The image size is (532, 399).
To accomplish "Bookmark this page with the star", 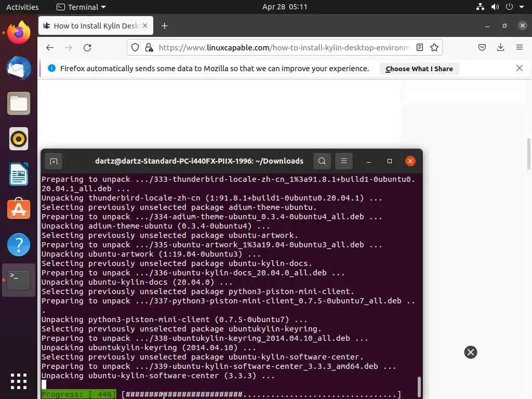I will pyautogui.click(x=434, y=47).
